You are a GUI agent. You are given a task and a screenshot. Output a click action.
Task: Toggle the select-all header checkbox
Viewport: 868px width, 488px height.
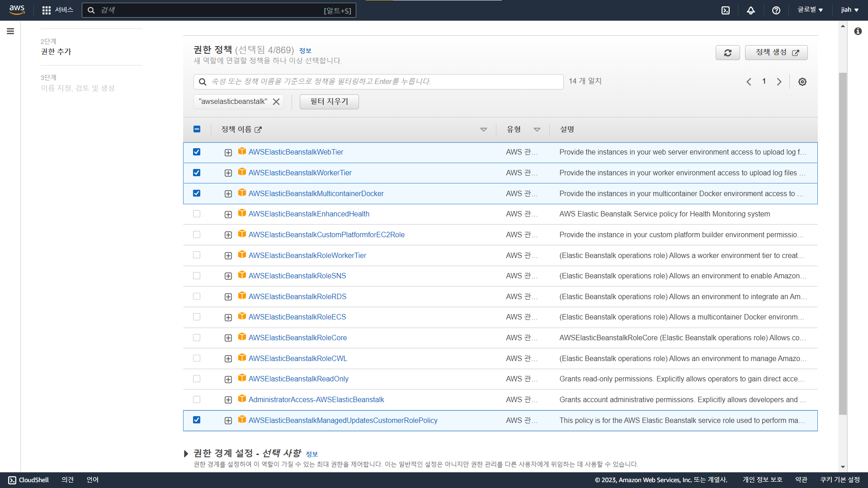197,129
